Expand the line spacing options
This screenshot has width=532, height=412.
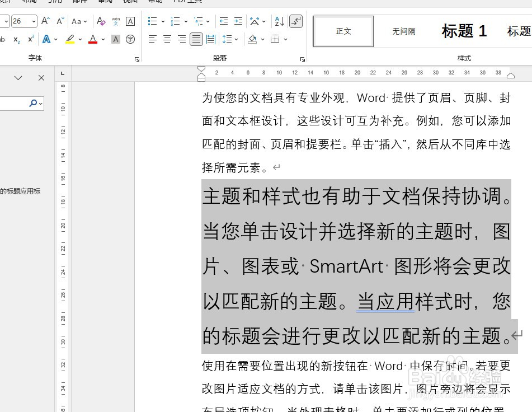coord(236,39)
